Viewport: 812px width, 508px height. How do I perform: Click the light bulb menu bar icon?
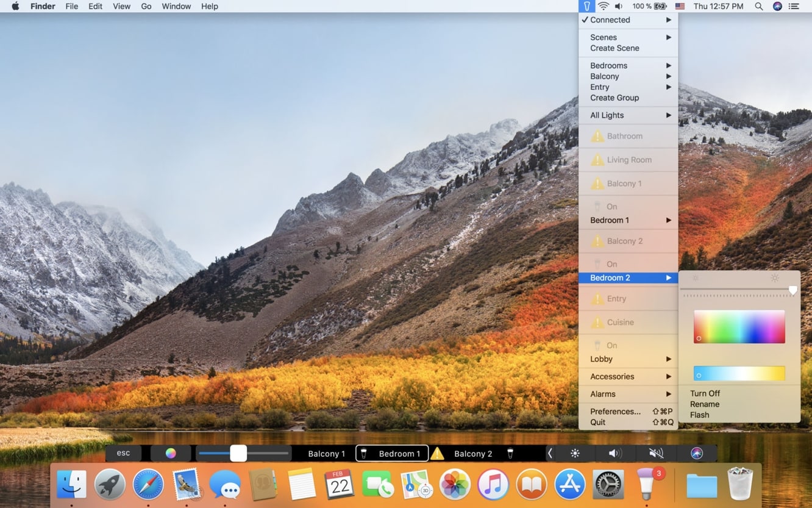(x=586, y=6)
